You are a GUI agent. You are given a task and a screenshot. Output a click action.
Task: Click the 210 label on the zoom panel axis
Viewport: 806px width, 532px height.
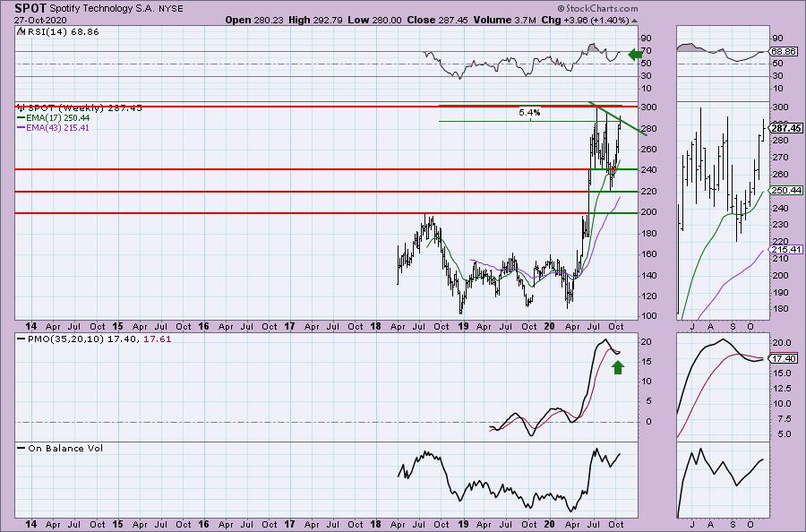[x=780, y=259]
